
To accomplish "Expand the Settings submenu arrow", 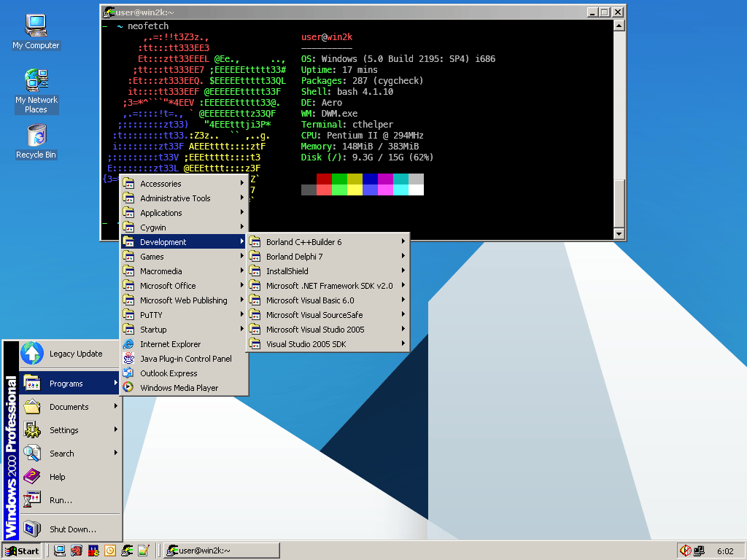I will (x=116, y=429).
